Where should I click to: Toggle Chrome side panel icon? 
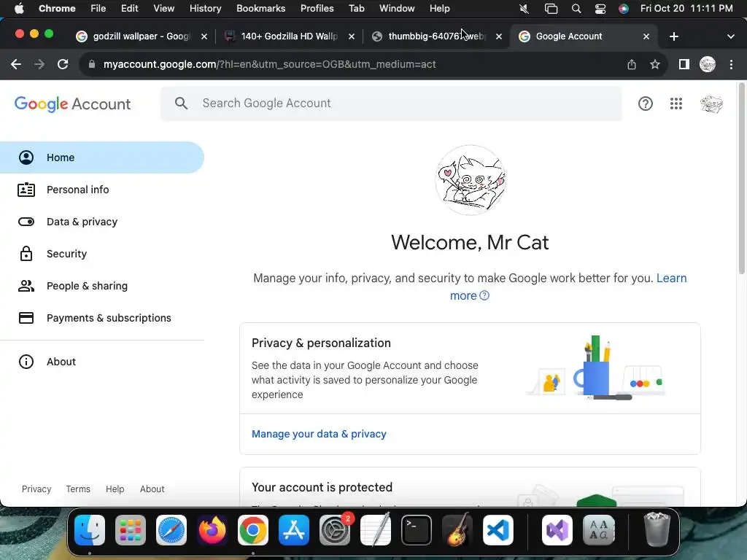pyautogui.click(x=684, y=64)
